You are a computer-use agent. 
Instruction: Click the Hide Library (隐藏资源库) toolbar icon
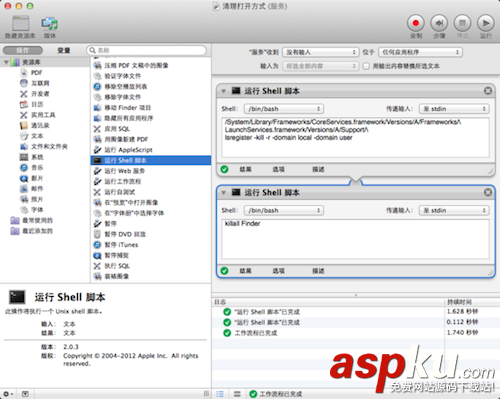click(20, 24)
